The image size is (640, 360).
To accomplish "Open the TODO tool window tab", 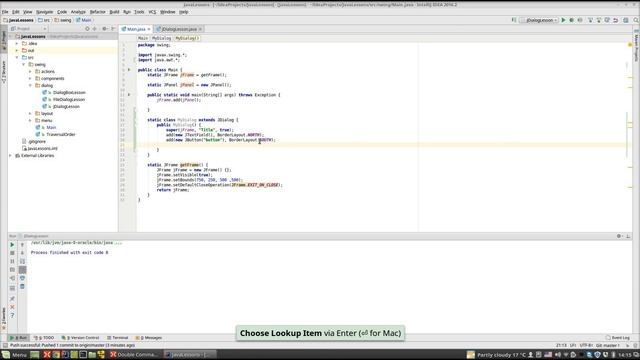I will [44, 338].
